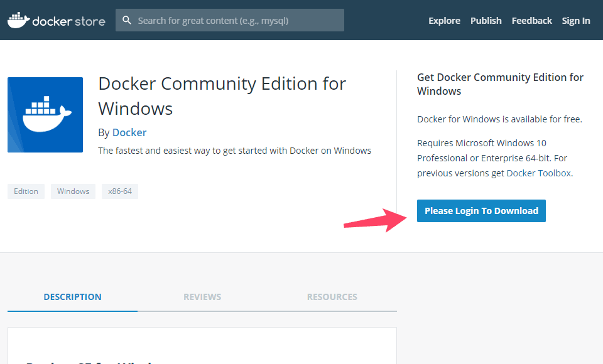Click the Please Login To Download button

[481, 211]
